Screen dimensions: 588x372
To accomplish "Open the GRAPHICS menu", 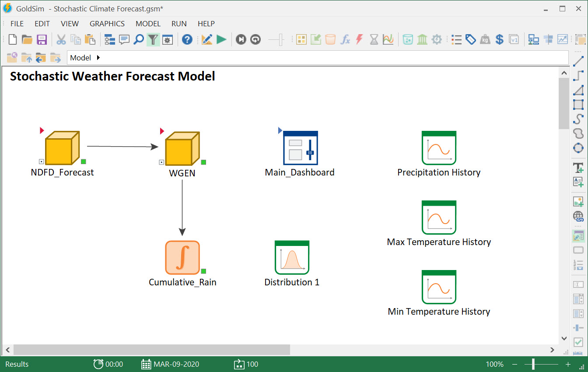I will coord(107,24).
